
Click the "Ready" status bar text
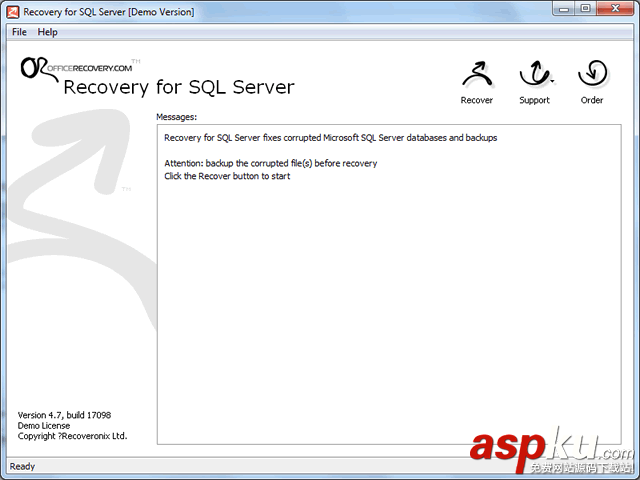tap(22, 466)
